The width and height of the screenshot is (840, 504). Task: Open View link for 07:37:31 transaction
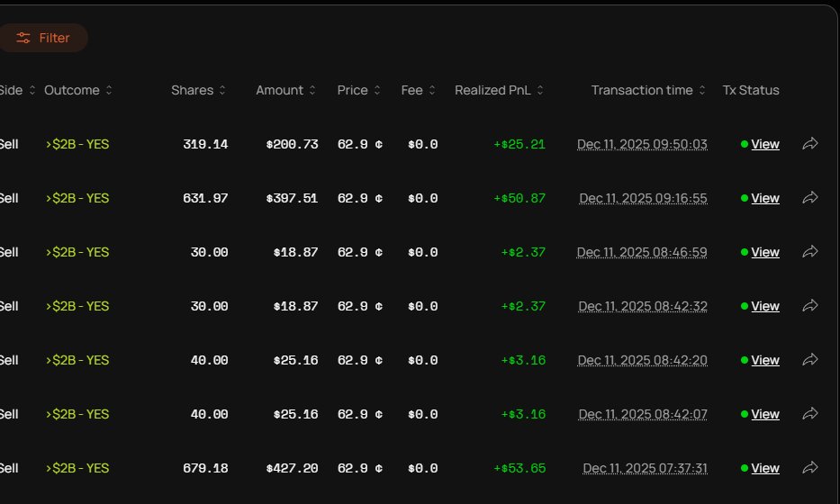point(765,468)
